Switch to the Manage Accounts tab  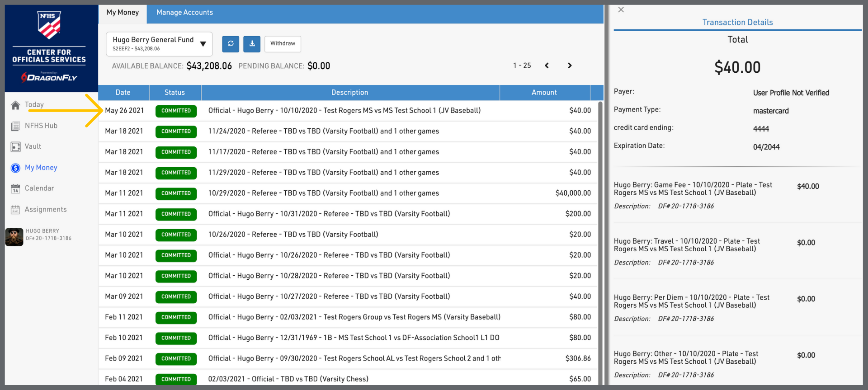pos(184,13)
